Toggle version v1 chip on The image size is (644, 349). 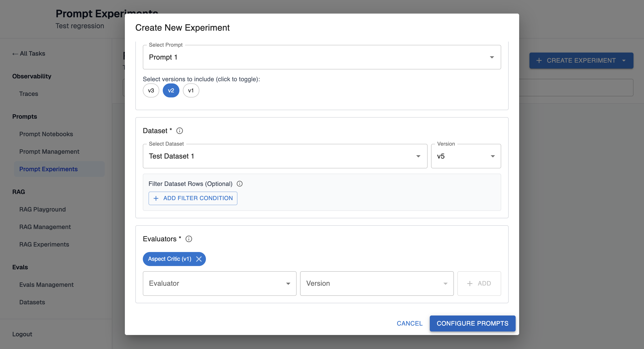pyautogui.click(x=191, y=90)
